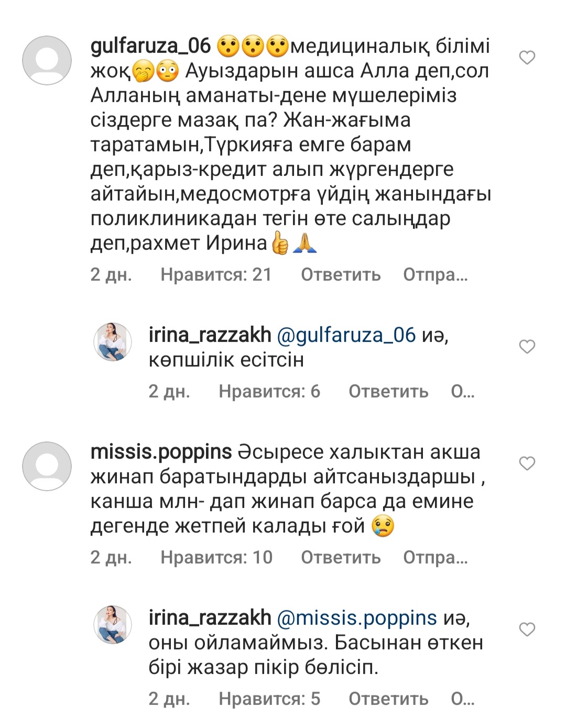This screenshot has height=728, width=566.
Task: Tap truncated Отпра… under missis.poppins comment
Action: click(435, 557)
